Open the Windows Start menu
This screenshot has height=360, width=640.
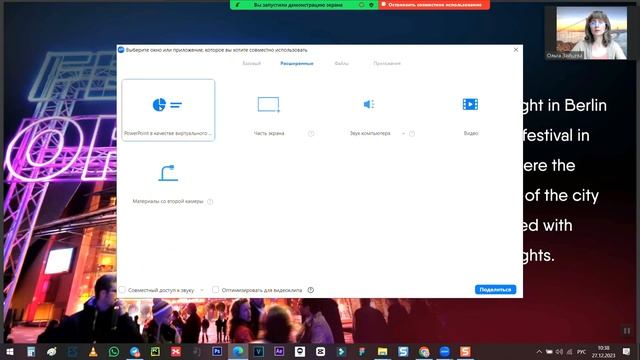pos(10,351)
